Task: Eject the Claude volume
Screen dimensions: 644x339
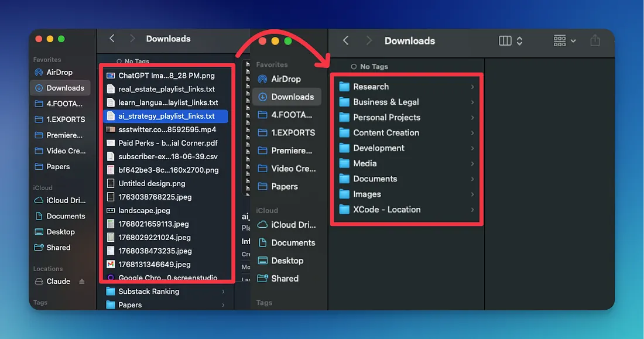Action: [x=82, y=282]
